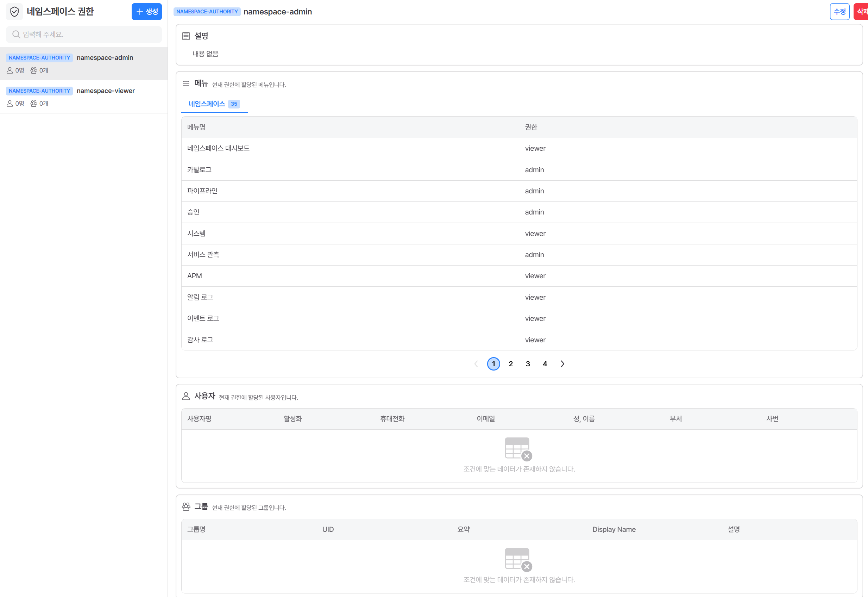Select namespace-admin in the authority list
The width and height of the screenshot is (868, 597).
pos(84,64)
